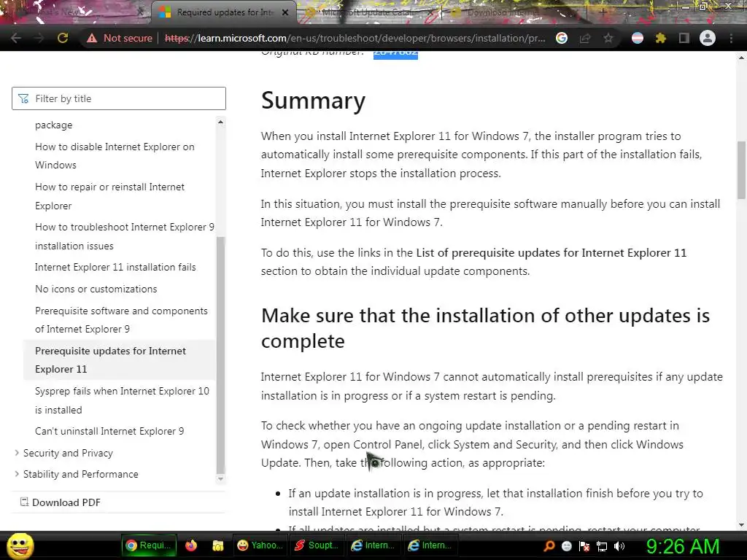Click the 9:26 AM clock
Image resolution: width=747 pixels, height=560 pixels.
click(682, 546)
